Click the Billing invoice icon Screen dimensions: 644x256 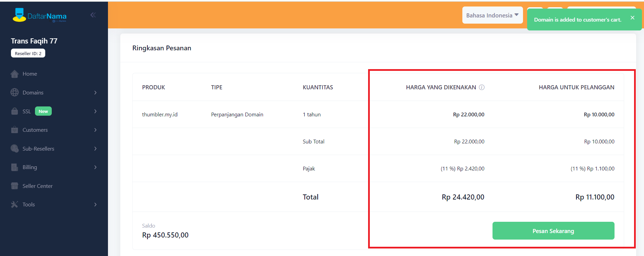coord(14,167)
